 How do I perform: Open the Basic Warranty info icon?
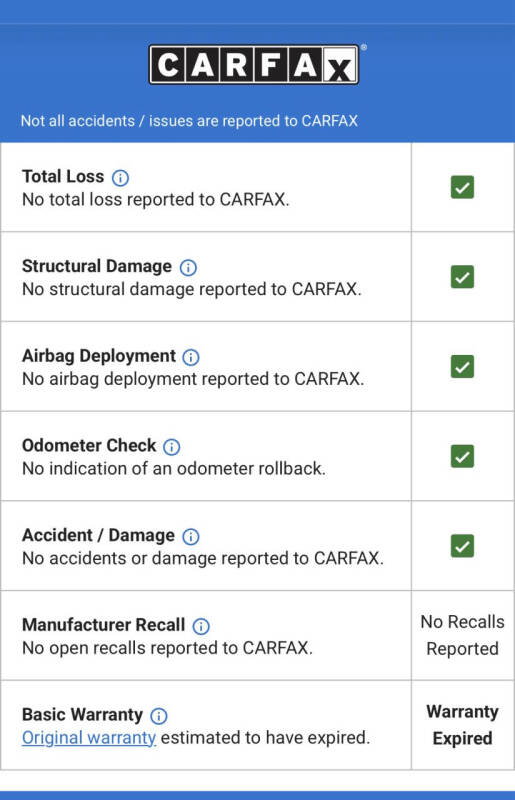159,716
